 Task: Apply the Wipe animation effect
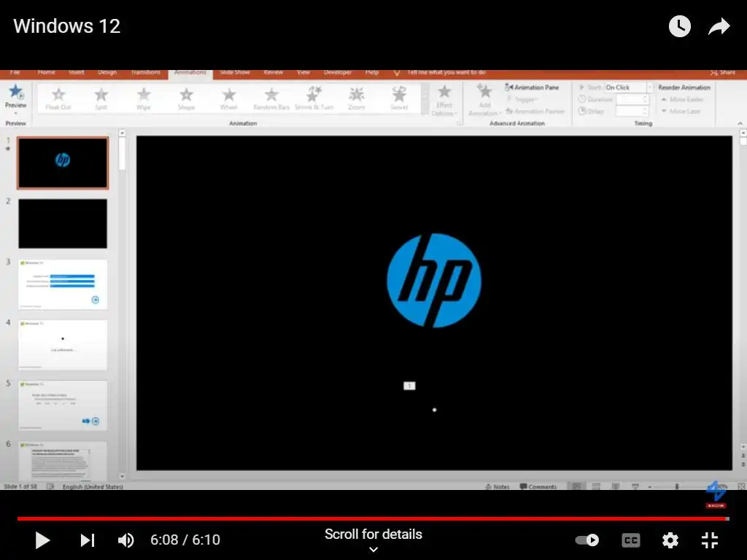point(144,99)
